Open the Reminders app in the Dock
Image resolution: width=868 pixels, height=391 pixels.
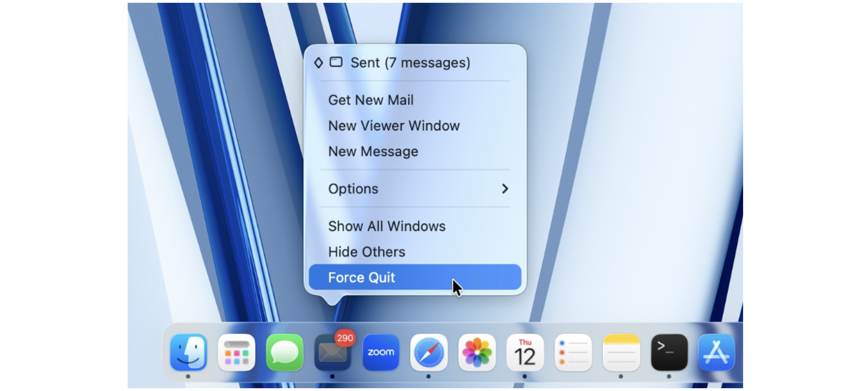(x=573, y=352)
